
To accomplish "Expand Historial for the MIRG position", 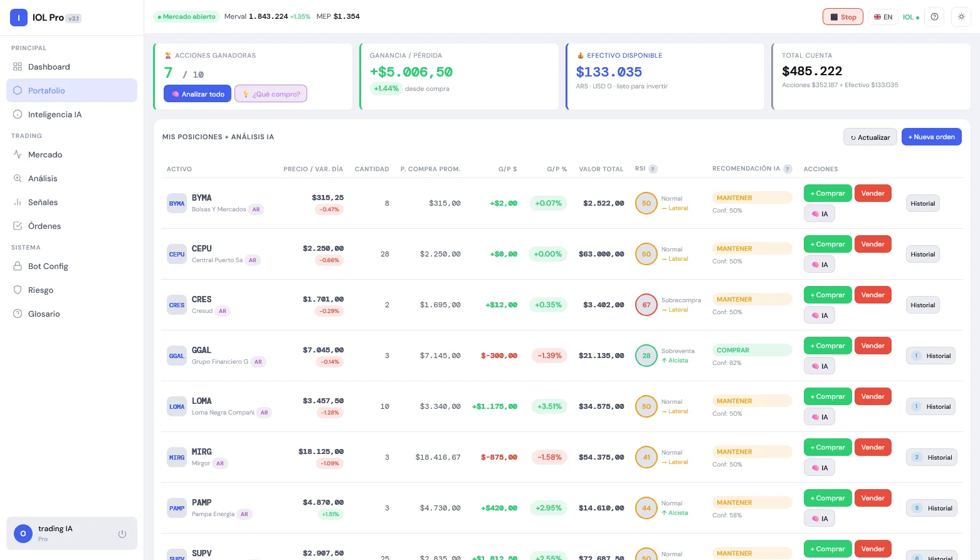I will [x=932, y=457].
